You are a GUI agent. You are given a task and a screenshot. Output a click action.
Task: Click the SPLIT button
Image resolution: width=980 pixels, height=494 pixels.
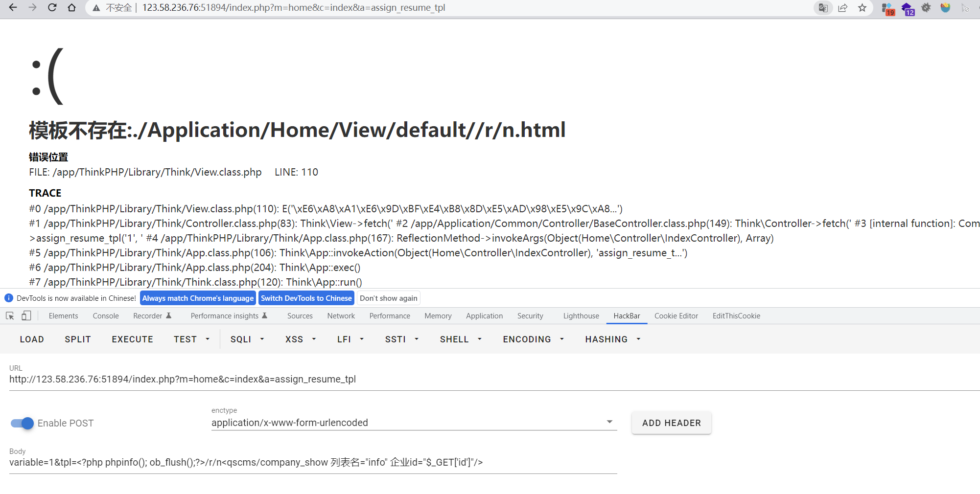[78, 339]
